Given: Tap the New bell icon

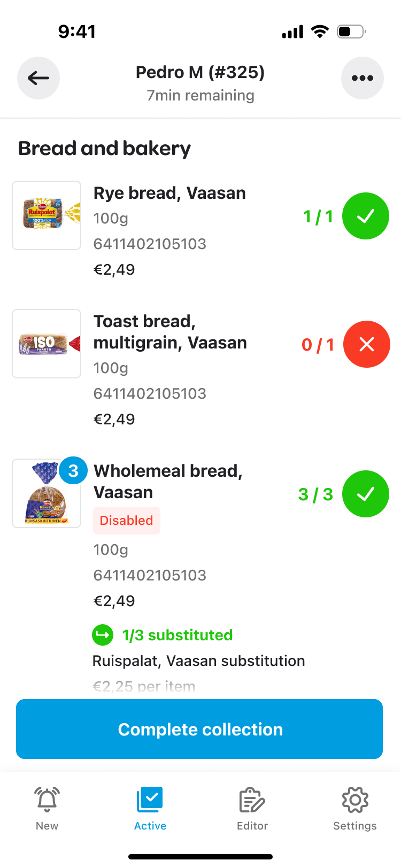Looking at the screenshot, I should (x=47, y=800).
